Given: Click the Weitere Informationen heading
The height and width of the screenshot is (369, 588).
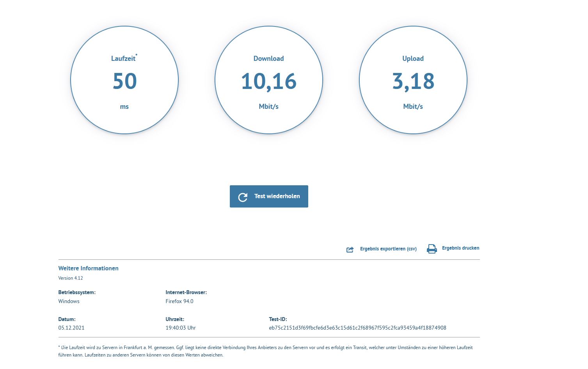Looking at the screenshot, I should point(88,268).
